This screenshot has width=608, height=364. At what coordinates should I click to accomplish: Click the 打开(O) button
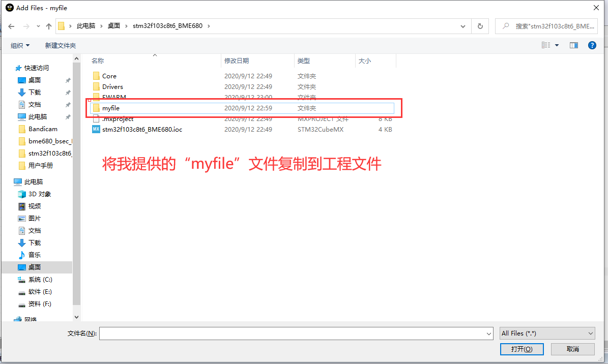pyautogui.click(x=522, y=349)
